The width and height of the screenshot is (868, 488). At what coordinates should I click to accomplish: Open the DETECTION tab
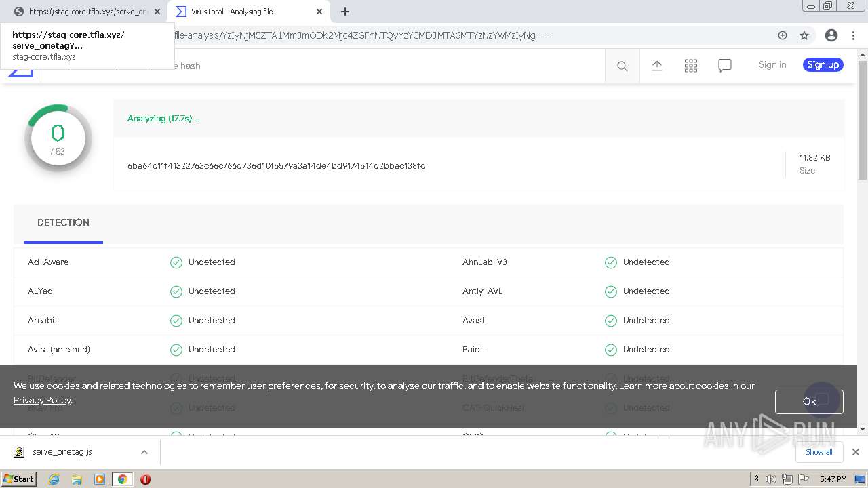pyautogui.click(x=63, y=223)
